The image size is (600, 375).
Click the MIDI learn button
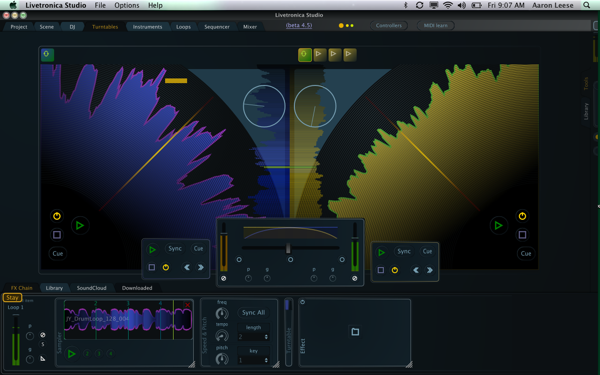(x=435, y=25)
